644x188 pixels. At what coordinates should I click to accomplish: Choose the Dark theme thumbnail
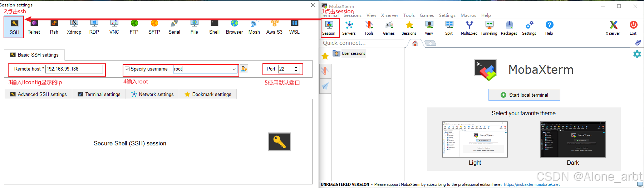coord(573,140)
